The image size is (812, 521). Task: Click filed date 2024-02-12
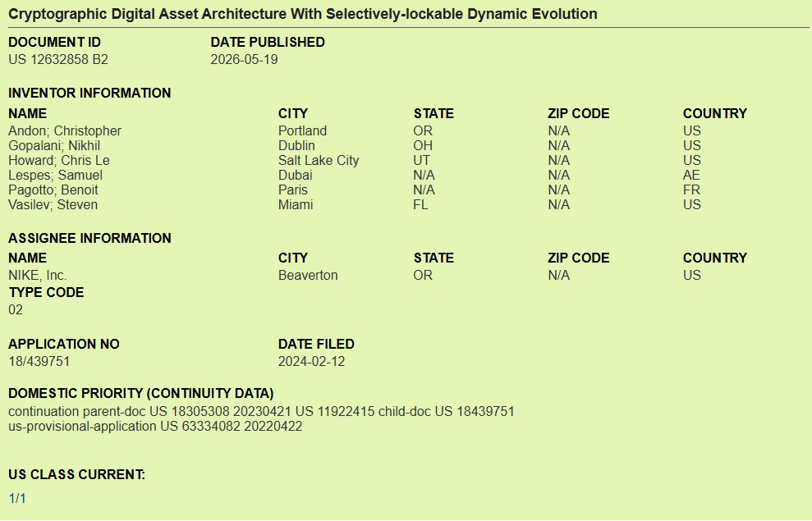pyautogui.click(x=312, y=362)
